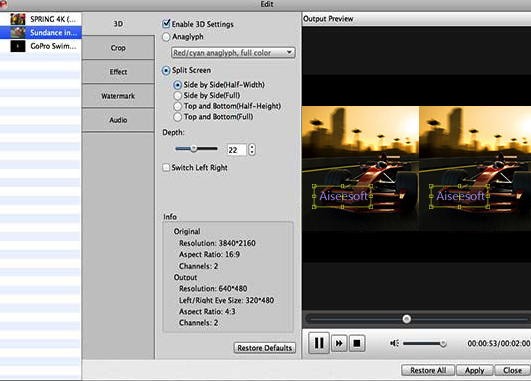This screenshot has height=381, width=531.
Task: Switch to the Watermark tab
Action: 118,96
